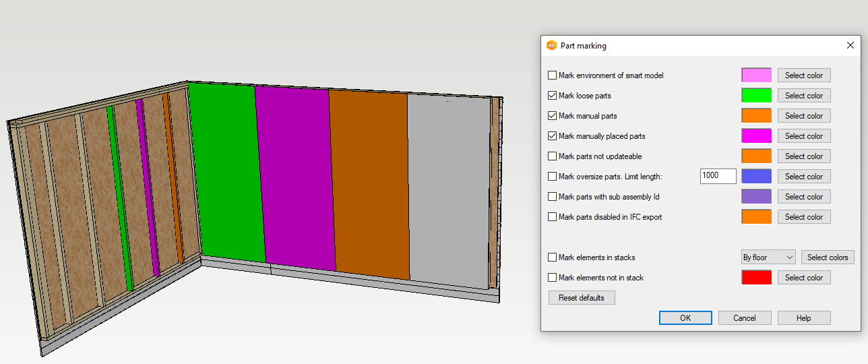The image size is (868, 364).
Task: Click the Reset defaults button
Action: [x=582, y=298]
